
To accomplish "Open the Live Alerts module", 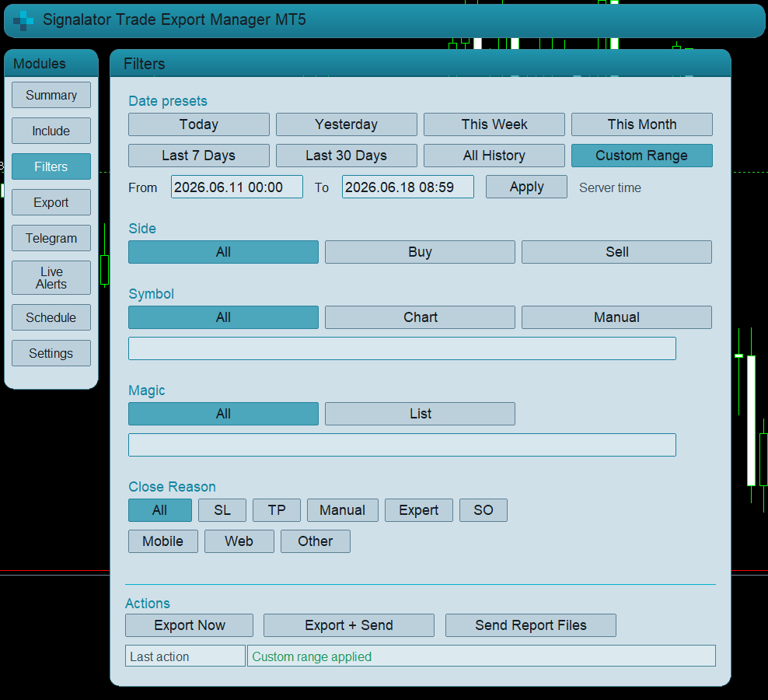I will pos(51,278).
